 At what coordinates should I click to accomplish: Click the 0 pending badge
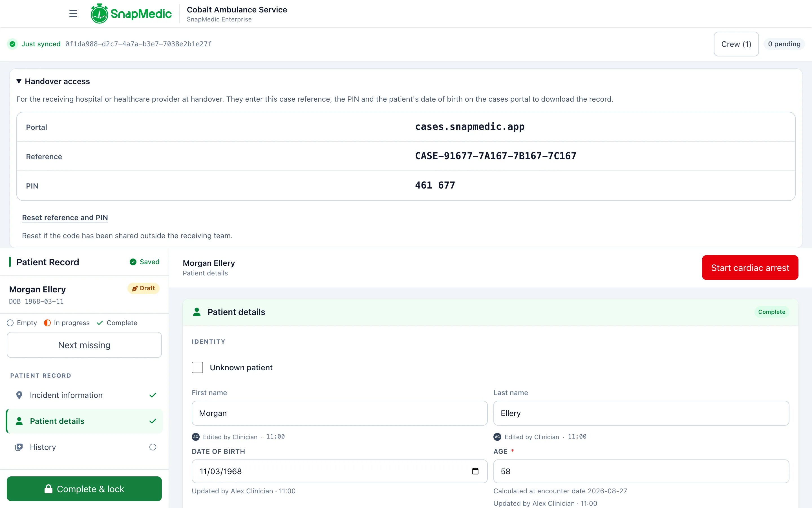coord(784,44)
